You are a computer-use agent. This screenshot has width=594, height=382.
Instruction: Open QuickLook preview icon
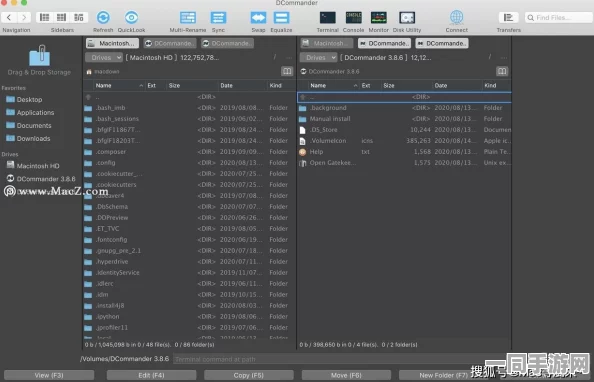[x=131, y=17]
